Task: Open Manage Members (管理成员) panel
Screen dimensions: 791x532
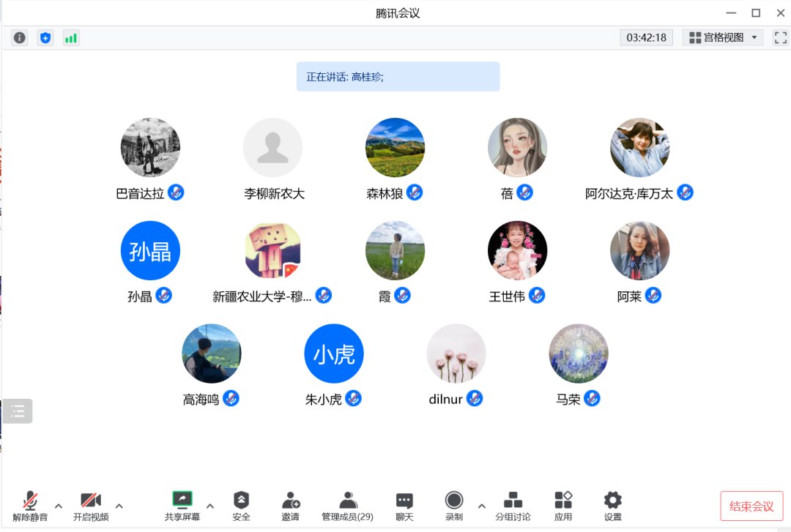Action: tap(348, 506)
